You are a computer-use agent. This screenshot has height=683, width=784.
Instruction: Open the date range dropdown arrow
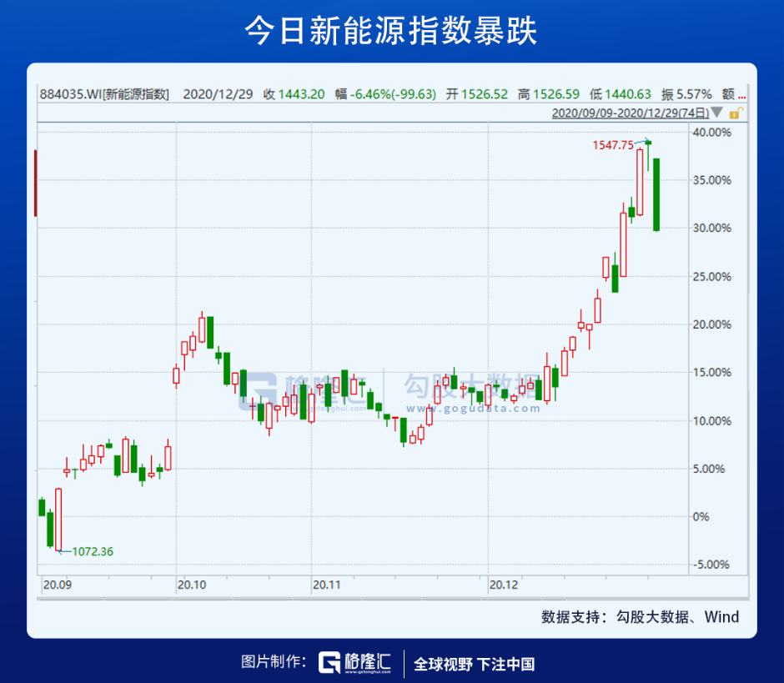coord(716,114)
